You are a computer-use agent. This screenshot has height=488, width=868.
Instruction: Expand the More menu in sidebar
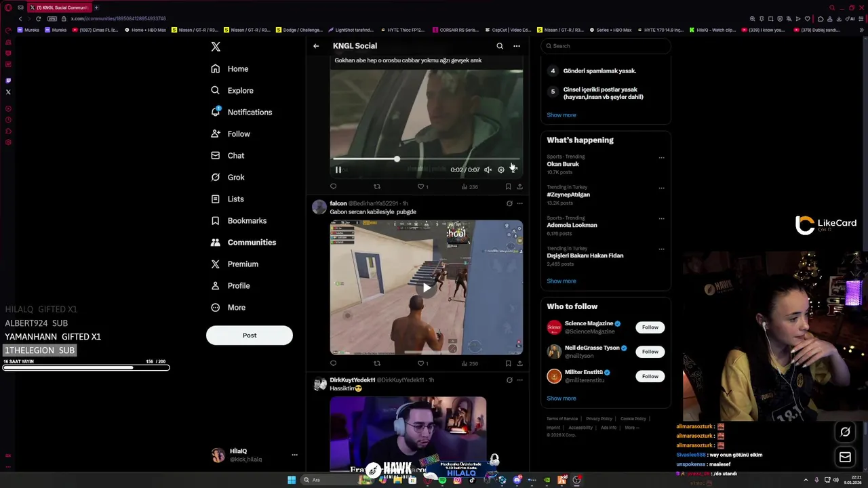point(228,308)
